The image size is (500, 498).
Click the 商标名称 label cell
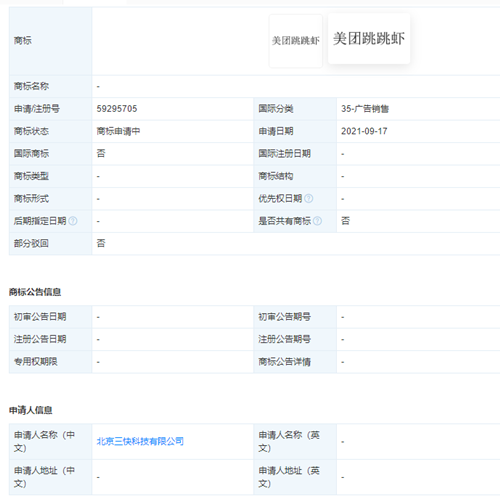pyautogui.click(x=51, y=86)
